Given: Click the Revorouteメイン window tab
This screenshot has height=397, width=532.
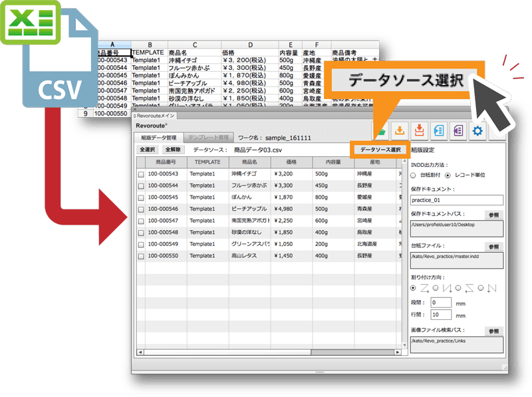Looking at the screenshot, I should click(x=154, y=116).
